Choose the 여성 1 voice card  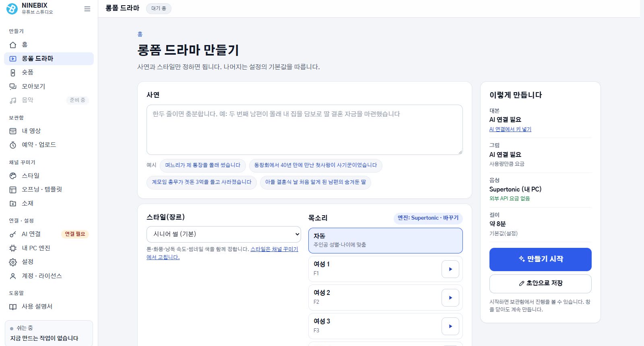coord(385,269)
